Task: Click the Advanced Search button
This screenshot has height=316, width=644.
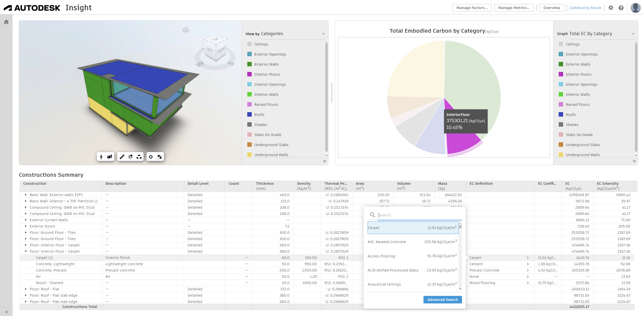Action: click(442, 299)
